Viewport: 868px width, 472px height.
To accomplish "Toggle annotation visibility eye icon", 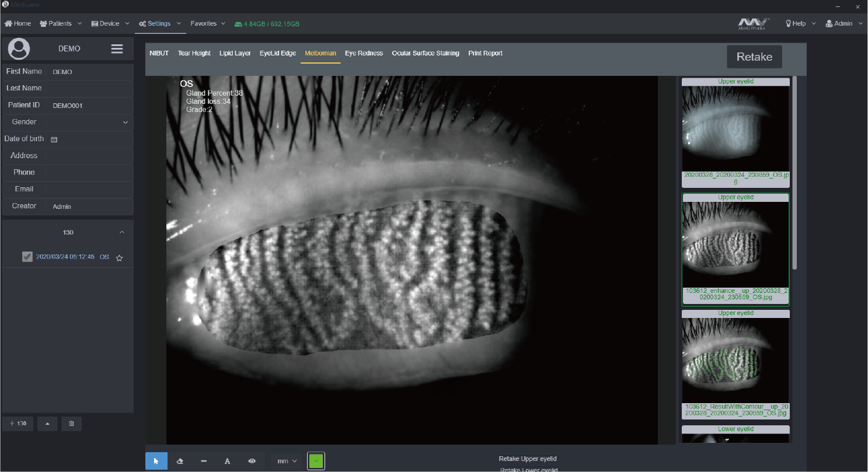I will coord(252,461).
